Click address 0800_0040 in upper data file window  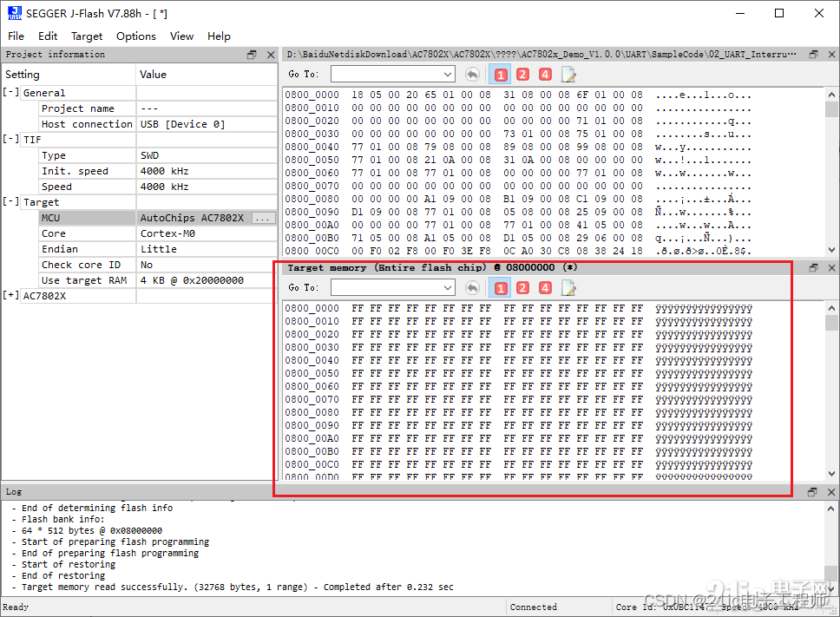(312, 147)
